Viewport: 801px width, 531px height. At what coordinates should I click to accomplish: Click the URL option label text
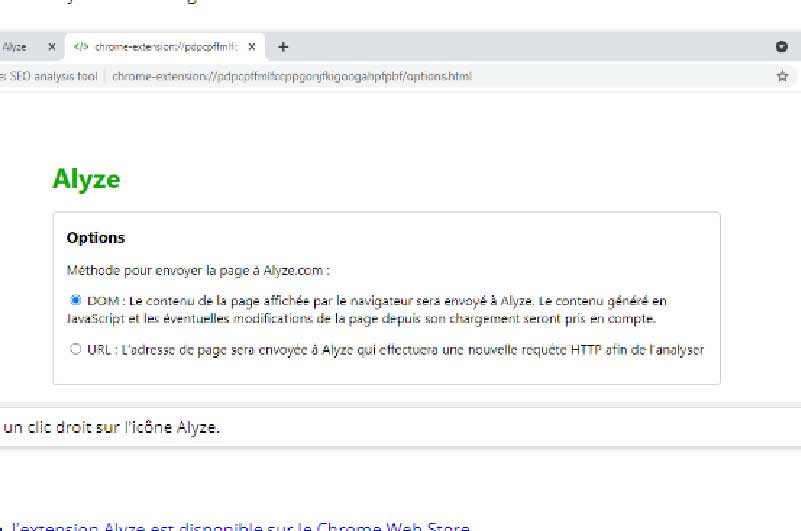[395, 350]
